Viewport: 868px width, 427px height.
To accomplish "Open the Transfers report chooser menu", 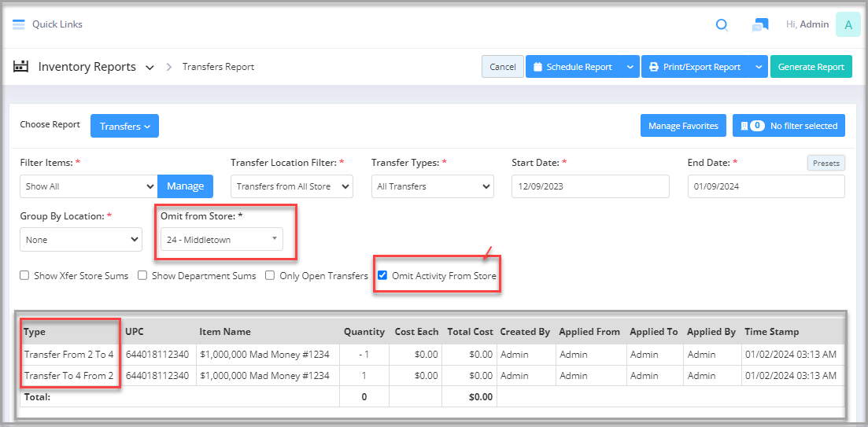I will pyautogui.click(x=124, y=126).
